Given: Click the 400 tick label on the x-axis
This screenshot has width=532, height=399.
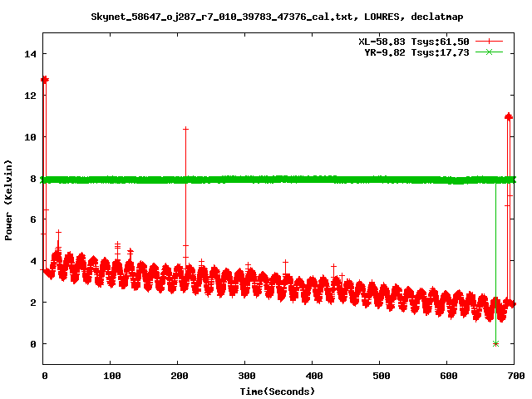Looking at the screenshot, I should [314, 376].
